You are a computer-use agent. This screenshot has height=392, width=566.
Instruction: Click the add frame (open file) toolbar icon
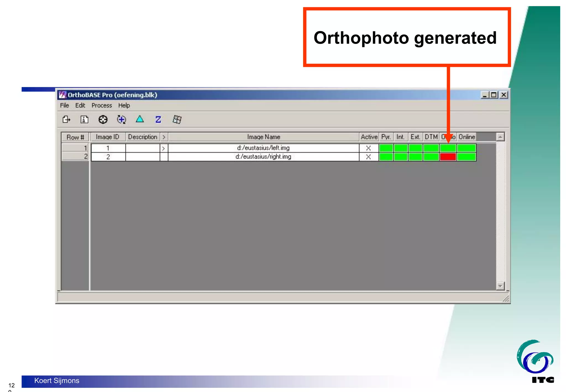point(66,119)
